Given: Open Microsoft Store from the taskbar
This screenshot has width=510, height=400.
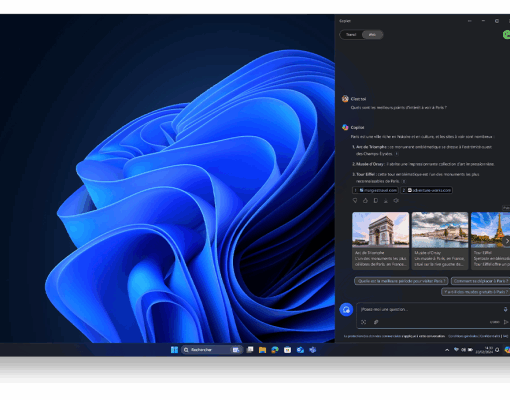Looking at the screenshot, I should point(287,350).
